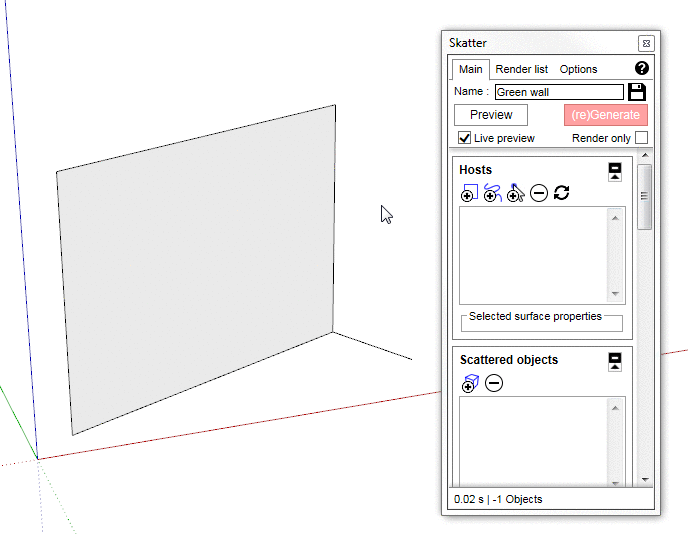688x534 pixels.
Task: Remove selected host with minus icon
Action: pyautogui.click(x=539, y=193)
